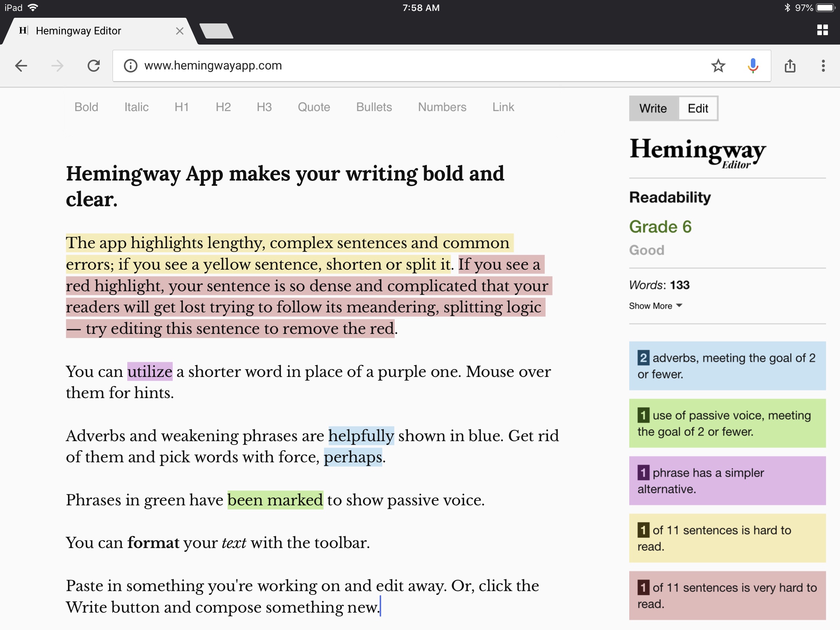Switch to Write mode

point(653,109)
